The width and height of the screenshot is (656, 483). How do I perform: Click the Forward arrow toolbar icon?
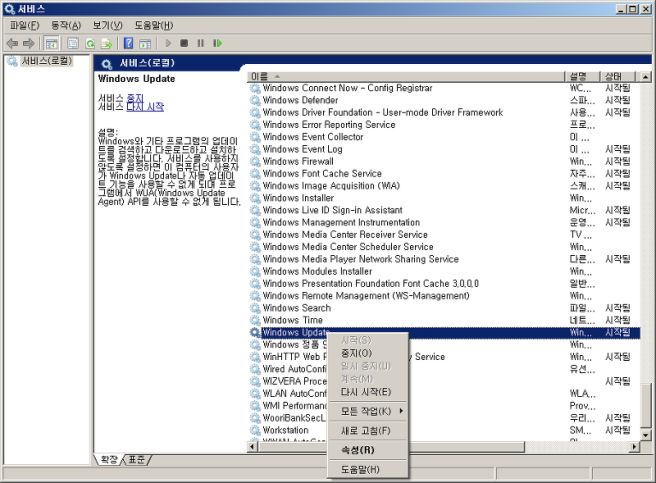[28, 43]
